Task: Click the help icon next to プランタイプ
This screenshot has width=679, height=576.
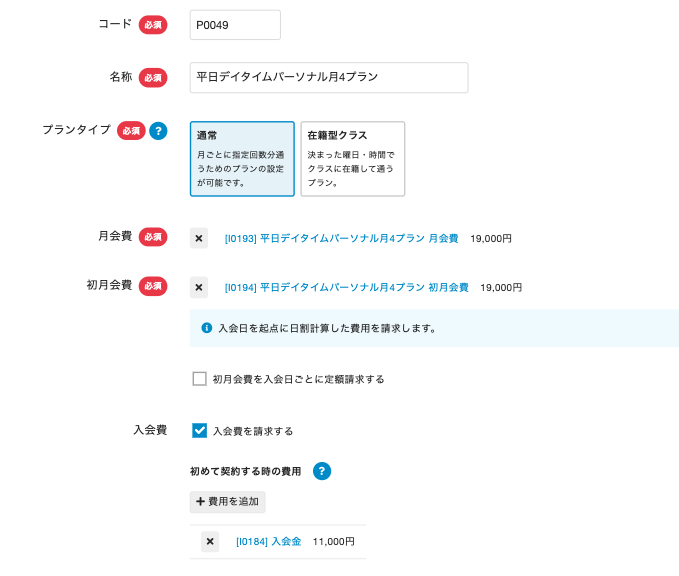Action: (158, 131)
